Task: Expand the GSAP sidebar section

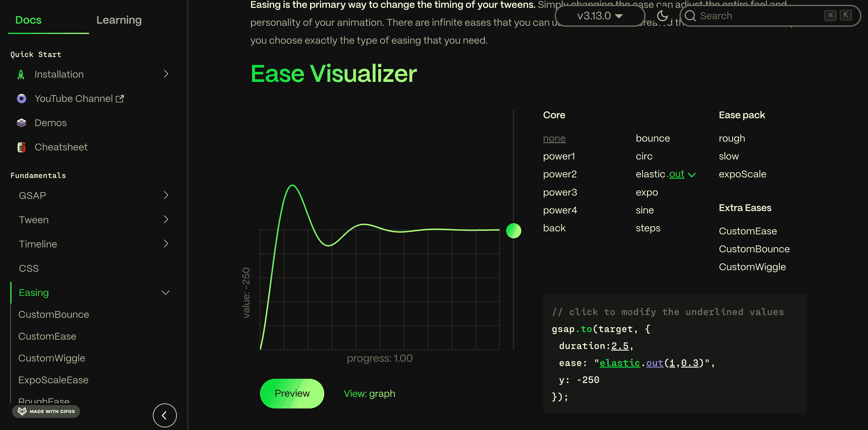Action: pyautogui.click(x=165, y=195)
